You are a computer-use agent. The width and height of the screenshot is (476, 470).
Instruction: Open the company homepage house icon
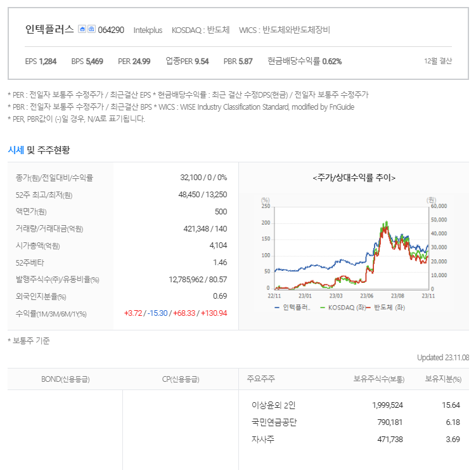[x=82, y=29]
